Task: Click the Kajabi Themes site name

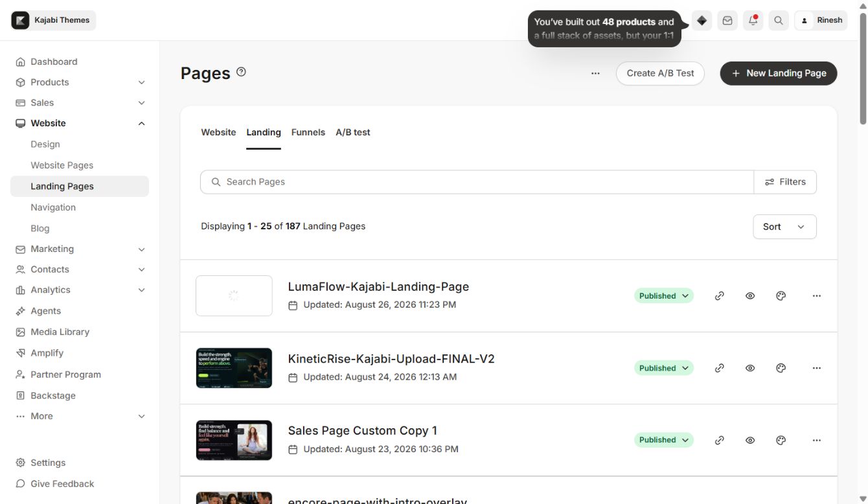Action: click(x=62, y=20)
